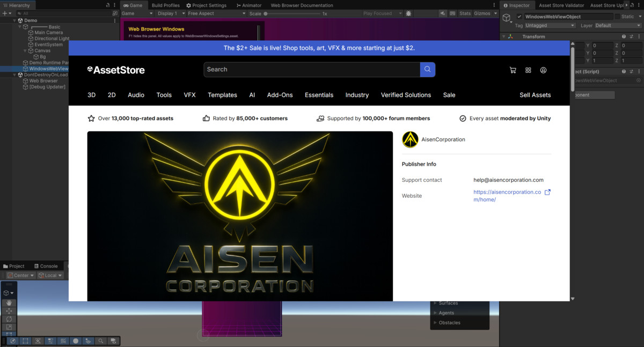
Task: Open the Local rotation mode dropdown
Action: pos(50,275)
